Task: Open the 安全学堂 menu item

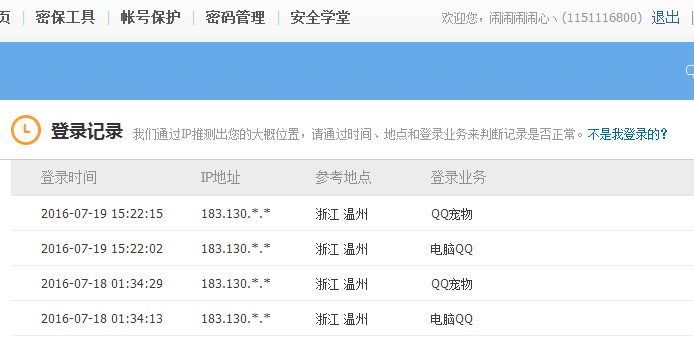Action: point(320,18)
